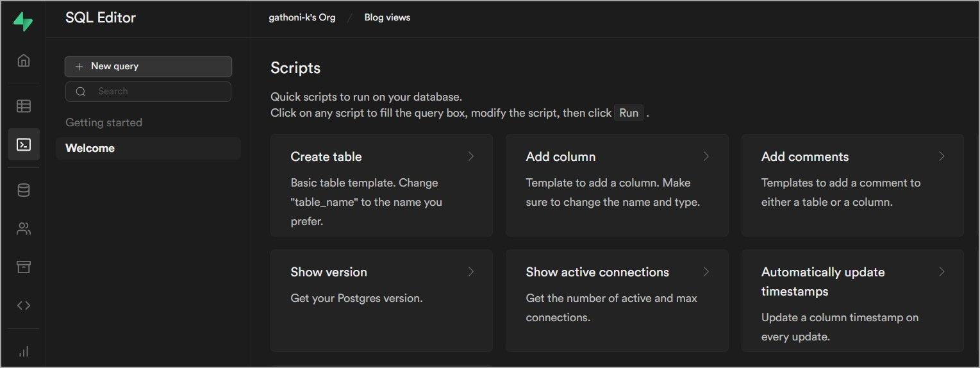
Task: Expand the Add column script chevron
Action: [706, 156]
